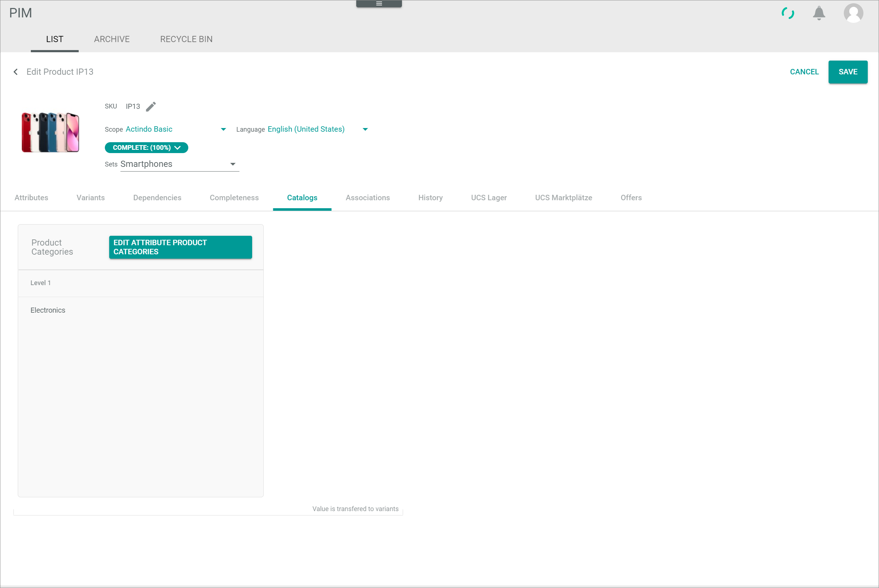Image resolution: width=879 pixels, height=588 pixels.
Task: Switch to the Variants tab
Action: [x=91, y=198]
